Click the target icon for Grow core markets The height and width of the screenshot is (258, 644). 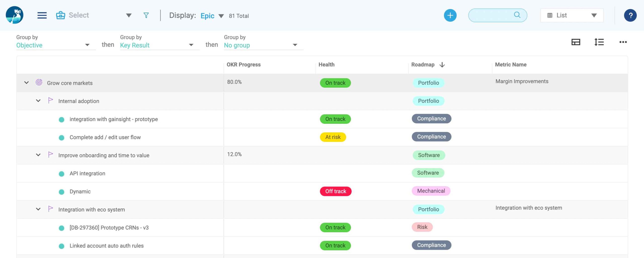pos(39,82)
